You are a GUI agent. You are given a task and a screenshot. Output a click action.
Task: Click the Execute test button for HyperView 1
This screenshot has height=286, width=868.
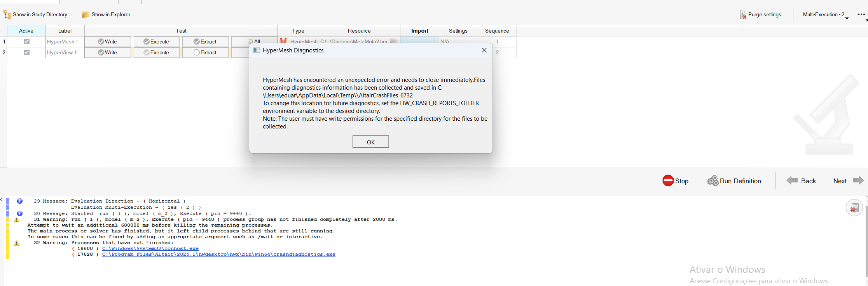point(157,52)
